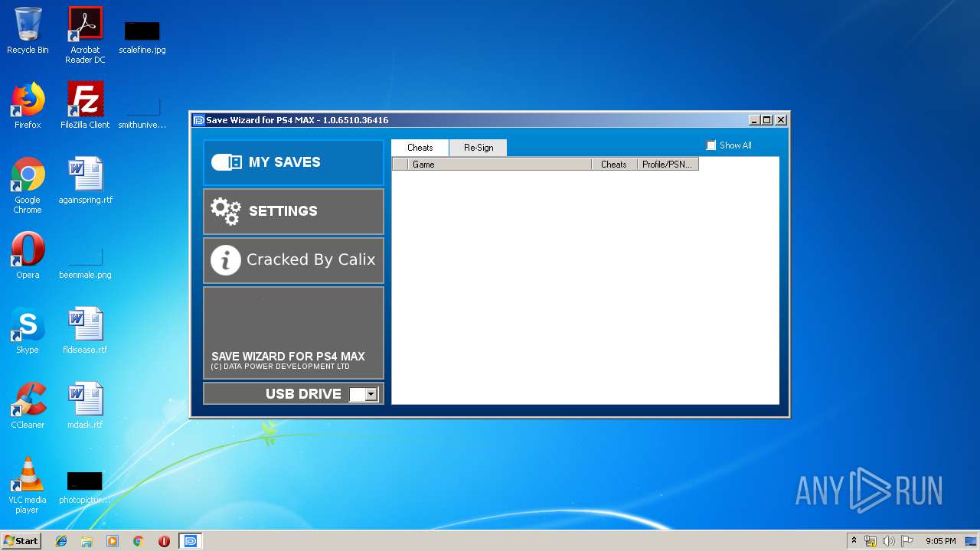The image size is (980, 551).
Task: Expand the USB Drive dropdown
Action: point(371,394)
